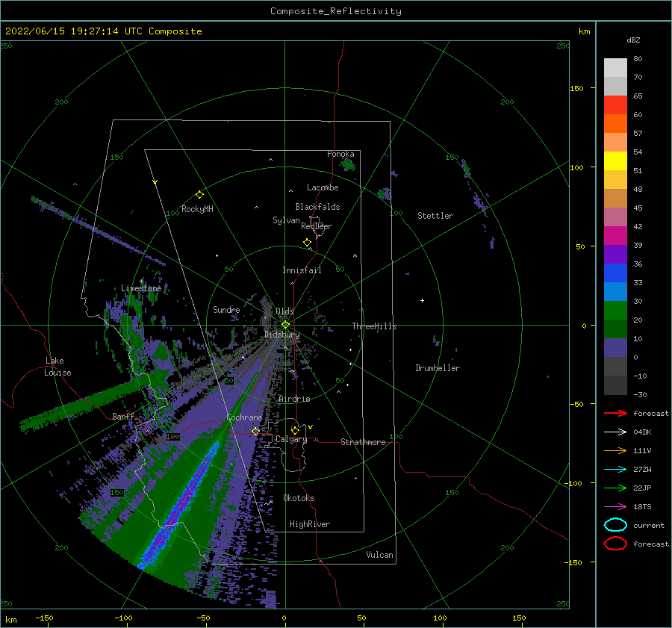The width and height of the screenshot is (672, 628).
Task: Click the Banff label on the map
Action: click(123, 416)
